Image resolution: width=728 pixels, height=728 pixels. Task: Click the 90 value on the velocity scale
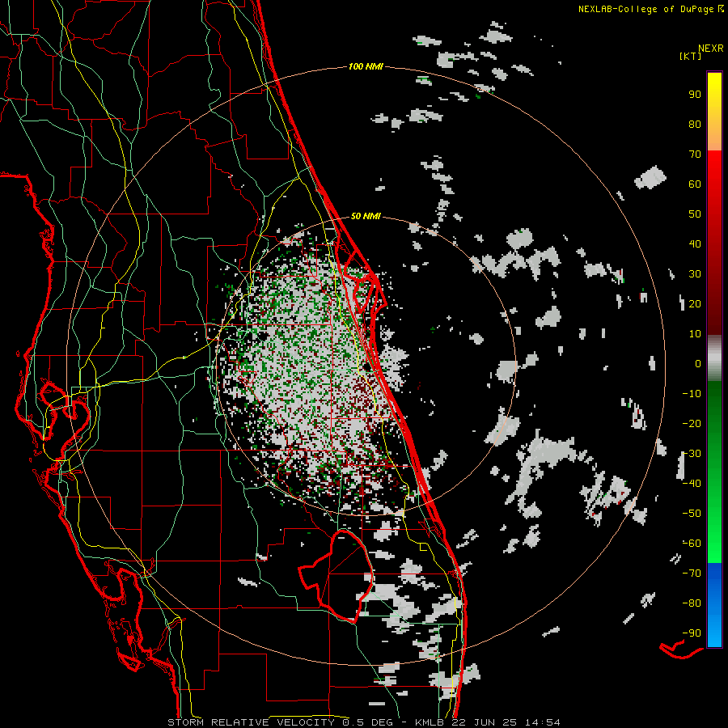coord(695,95)
